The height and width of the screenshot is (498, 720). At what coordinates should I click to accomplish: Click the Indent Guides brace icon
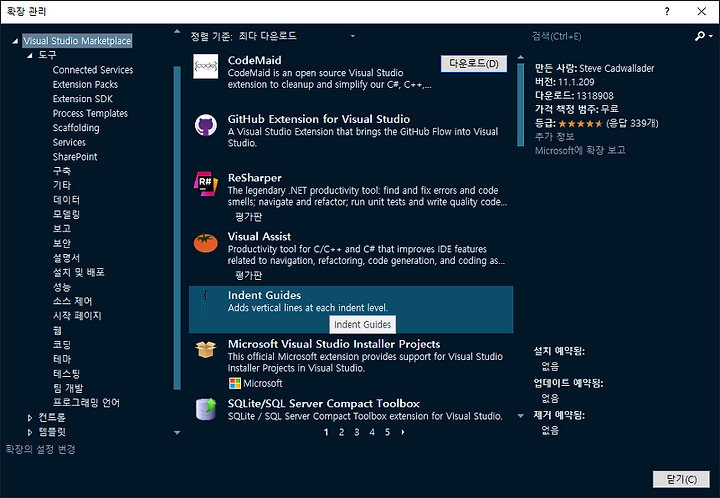pyautogui.click(x=205, y=301)
